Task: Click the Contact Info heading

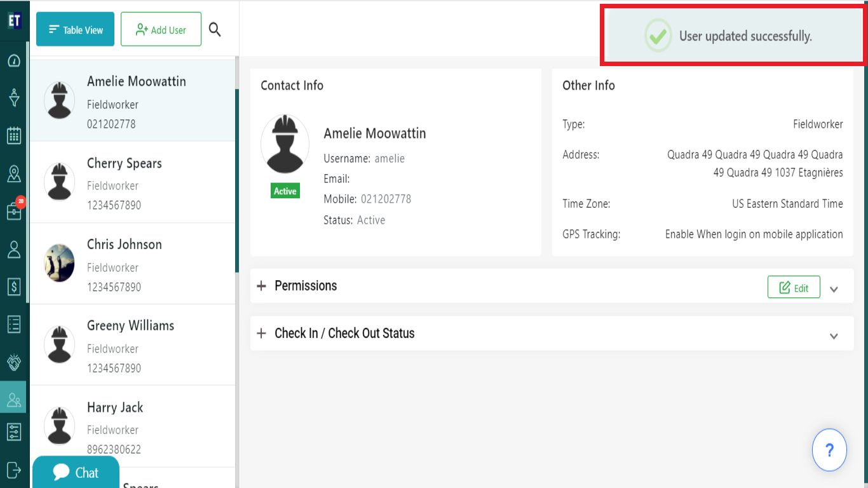Action: pyautogui.click(x=292, y=86)
